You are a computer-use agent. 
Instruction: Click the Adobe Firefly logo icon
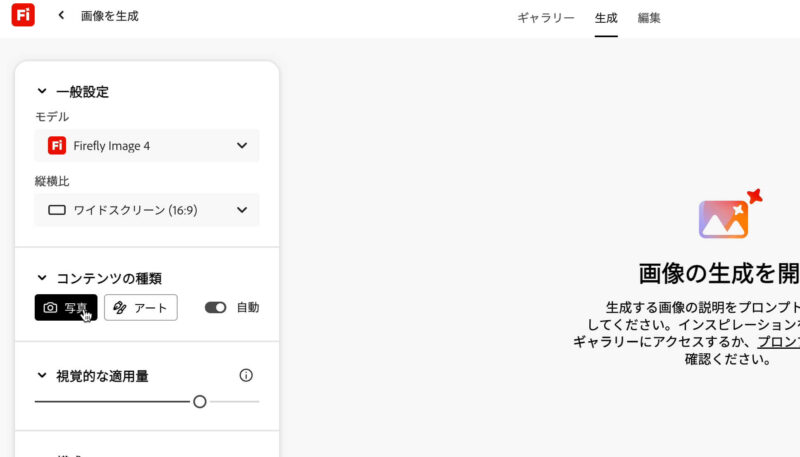[x=23, y=15]
